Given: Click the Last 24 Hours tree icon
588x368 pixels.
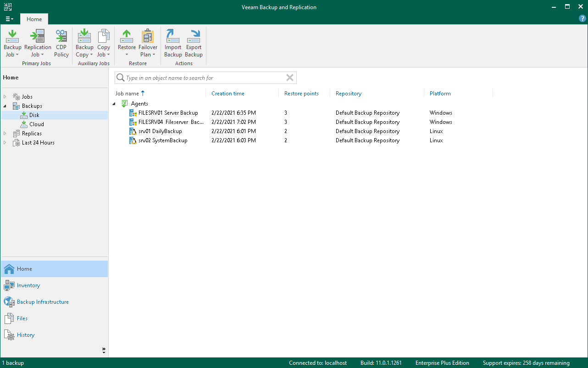Looking at the screenshot, I should [x=17, y=143].
